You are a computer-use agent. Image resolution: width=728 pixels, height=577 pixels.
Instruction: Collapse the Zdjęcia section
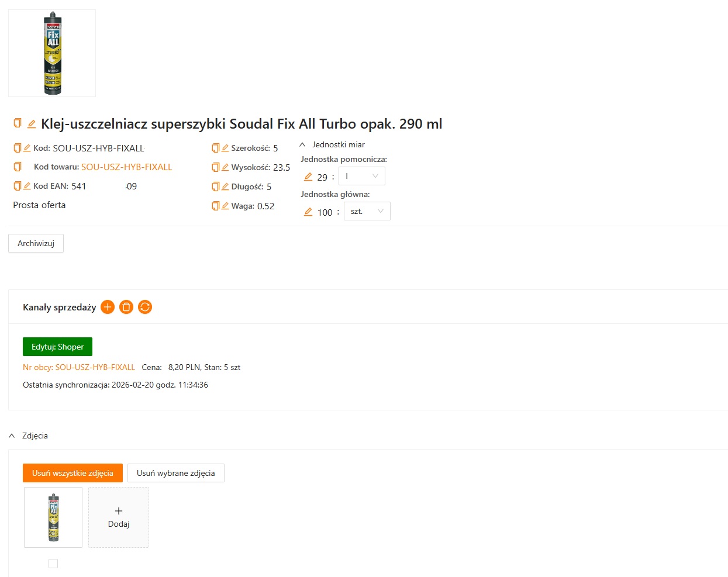[12, 436]
